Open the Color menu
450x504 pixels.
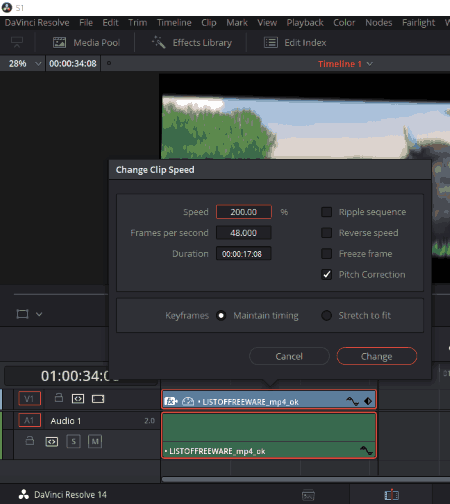pyautogui.click(x=344, y=23)
